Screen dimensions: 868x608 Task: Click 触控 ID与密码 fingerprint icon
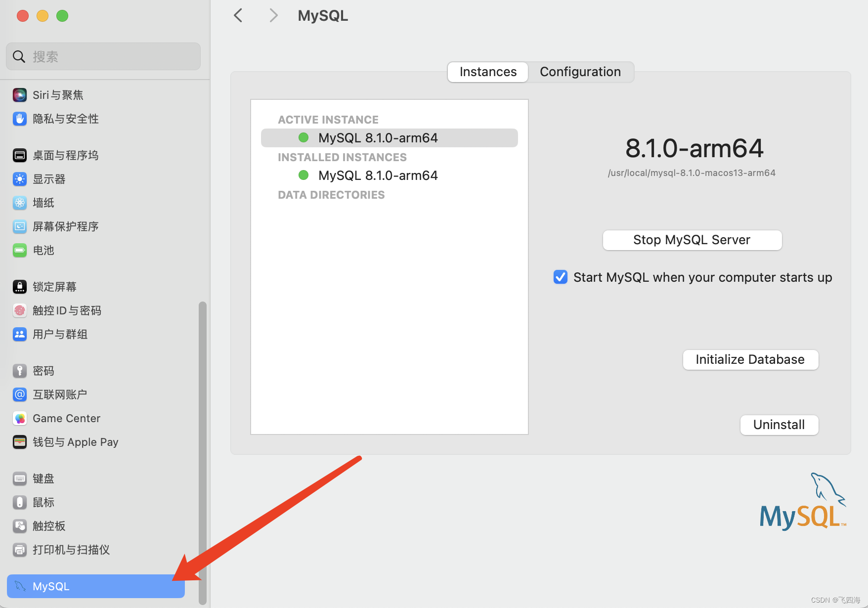[x=20, y=310]
